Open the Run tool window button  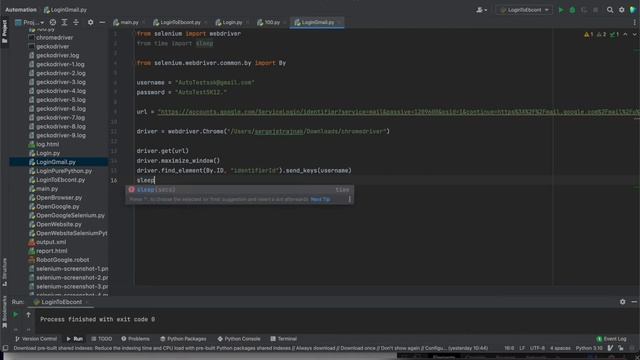75,339
